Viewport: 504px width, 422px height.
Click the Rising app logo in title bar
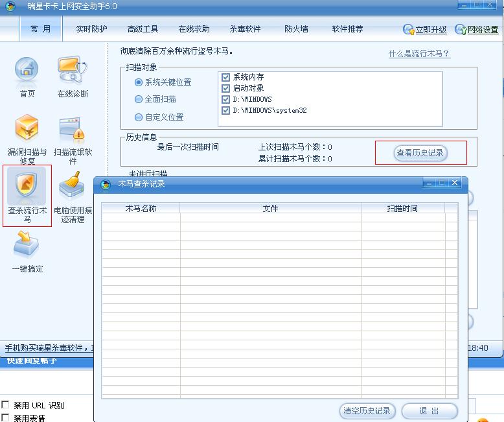coord(10,6)
